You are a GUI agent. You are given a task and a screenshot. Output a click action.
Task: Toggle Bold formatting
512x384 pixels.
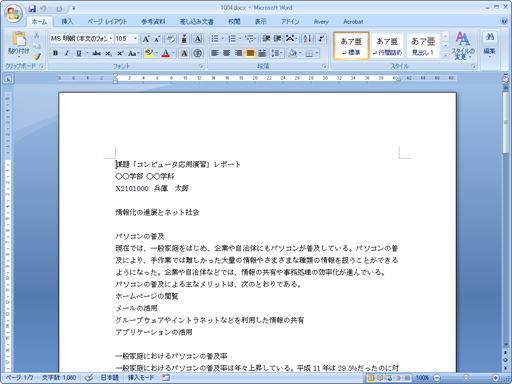56,53
